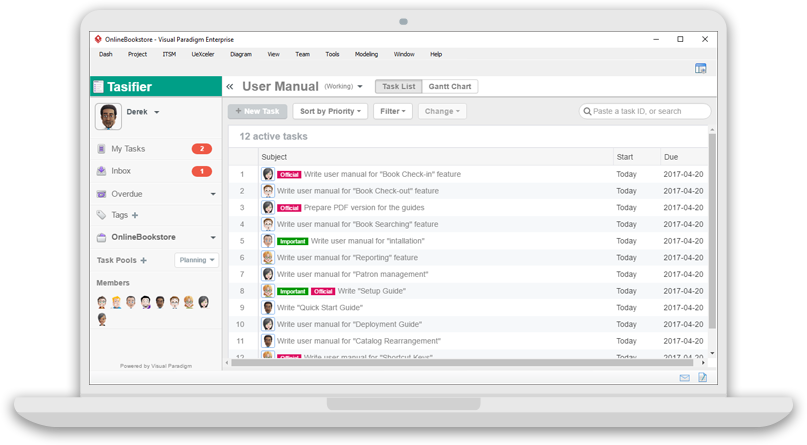Click Powered by Visual Paradigm link
Screen dimensions: 807x445
(x=156, y=366)
